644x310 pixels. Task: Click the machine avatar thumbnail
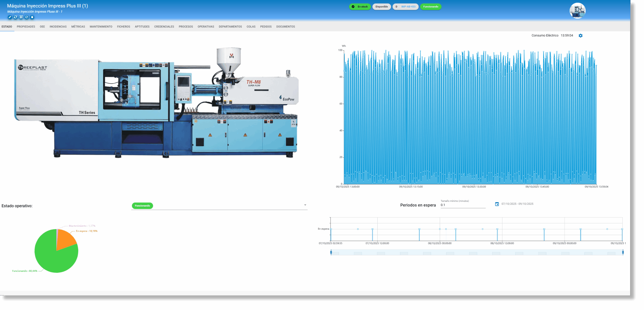tap(577, 11)
